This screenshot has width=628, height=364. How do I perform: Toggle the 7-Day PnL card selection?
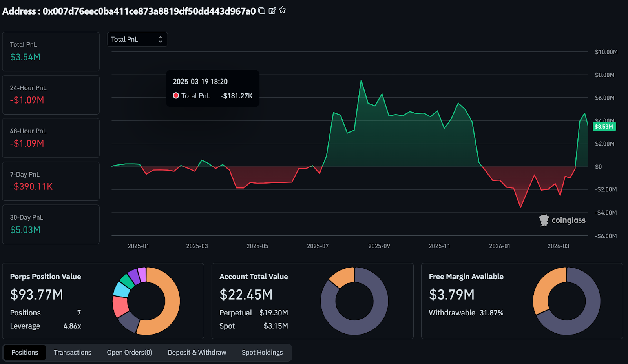[x=51, y=181]
